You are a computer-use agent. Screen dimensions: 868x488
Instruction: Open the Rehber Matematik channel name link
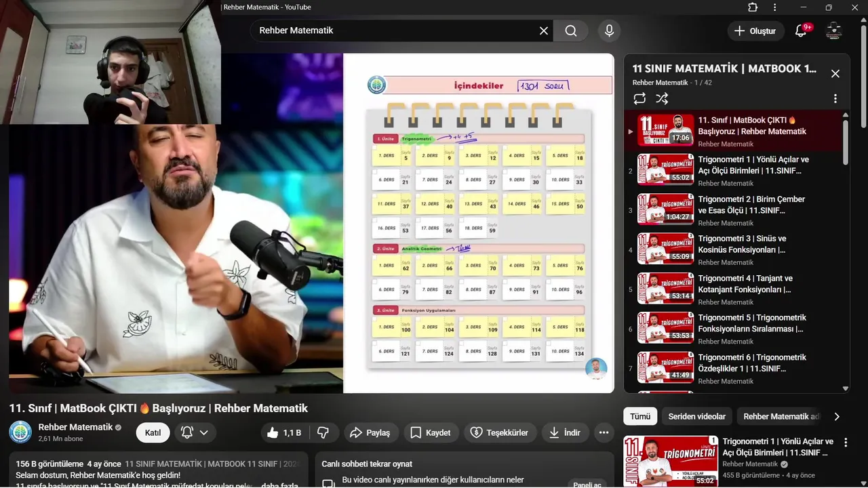coord(75,427)
